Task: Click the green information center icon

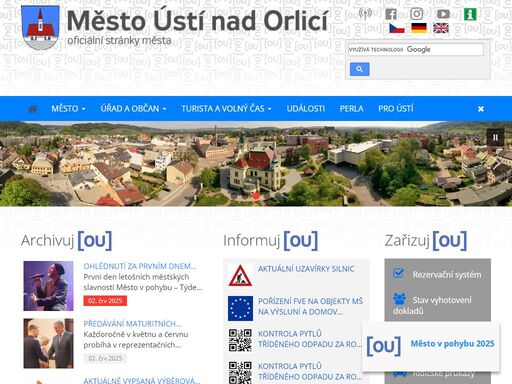Action: point(470,14)
